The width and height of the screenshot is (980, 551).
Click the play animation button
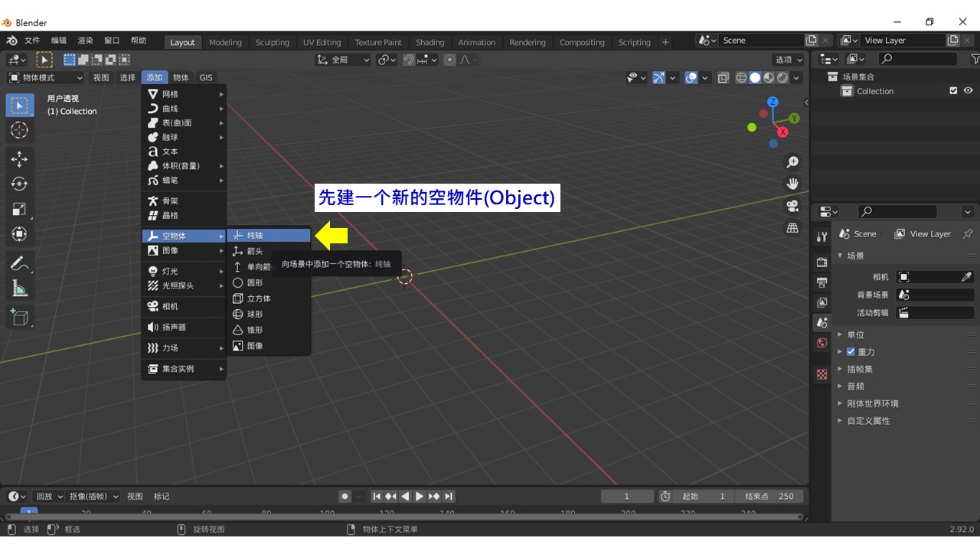(x=420, y=496)
